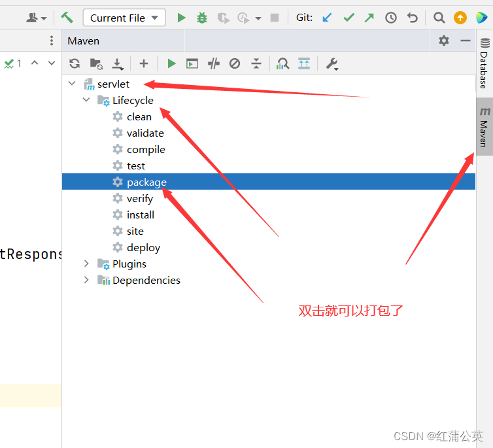This screenshot has width=493, height=448.
Task: Select the test lifecycle phase
Action: pyautogui.click(x=136, y=166)
